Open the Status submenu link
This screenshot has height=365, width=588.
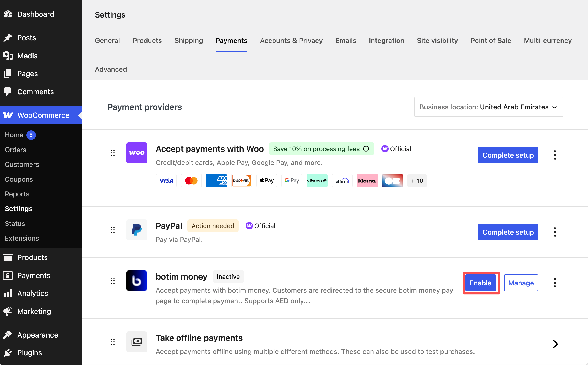[x=15, y=224]
